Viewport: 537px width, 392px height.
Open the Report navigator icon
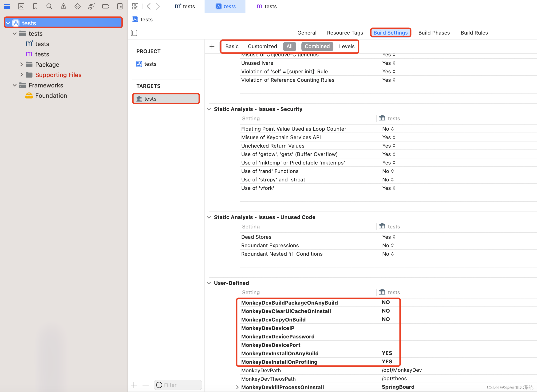(x=120, y=6)
